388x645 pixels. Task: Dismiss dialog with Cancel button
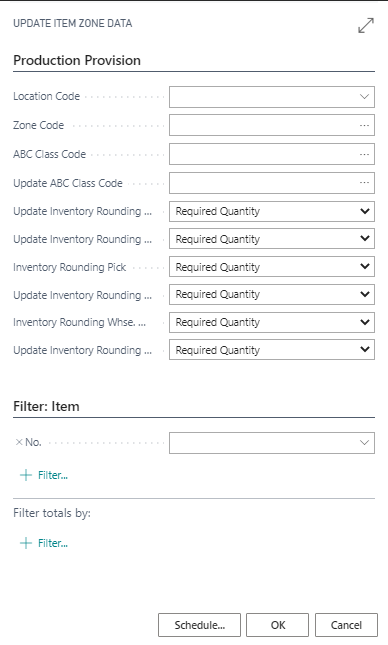346,625
